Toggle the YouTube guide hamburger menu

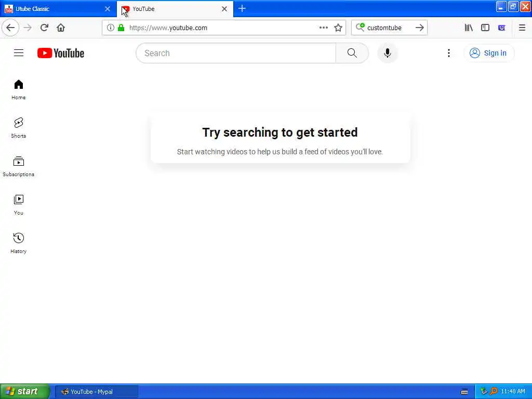click(x=19, y=53)
